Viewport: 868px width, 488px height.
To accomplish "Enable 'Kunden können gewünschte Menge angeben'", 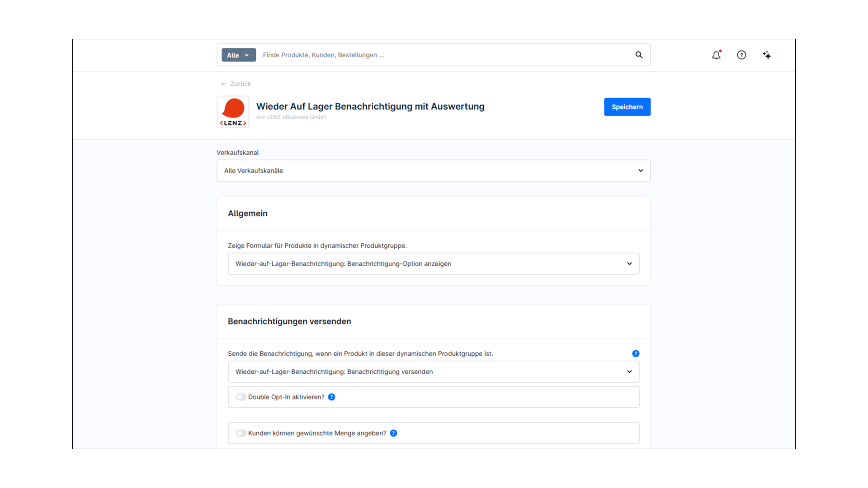I will click(241, 433).
